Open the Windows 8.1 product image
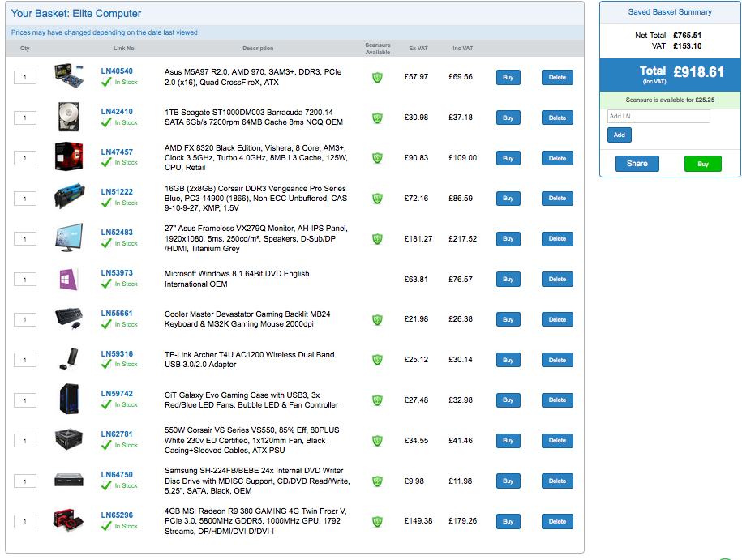 click(69, 279)
